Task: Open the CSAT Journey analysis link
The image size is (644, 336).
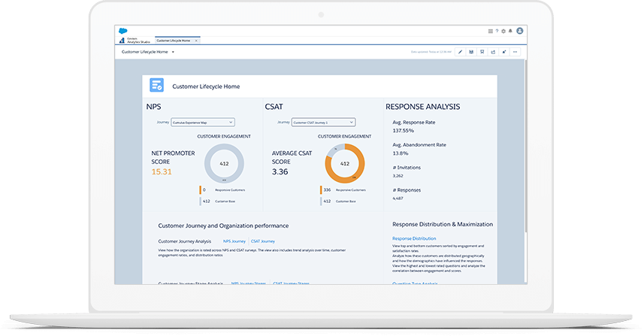Action: [263, 241]
